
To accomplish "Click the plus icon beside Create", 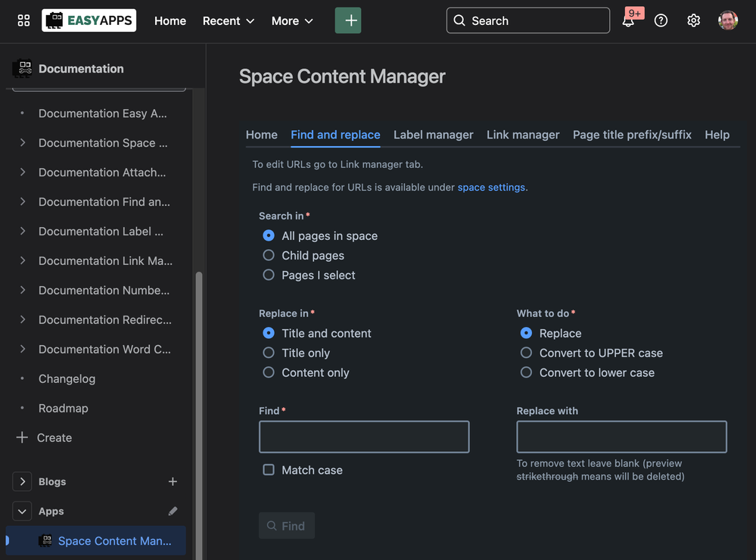I will [22, 437].
